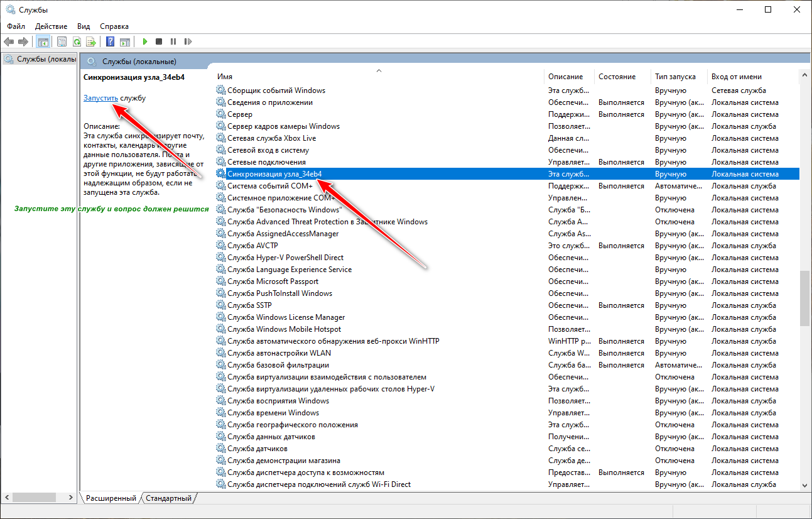Click the Start Service green play icon
812x519 pixels.
144,41
